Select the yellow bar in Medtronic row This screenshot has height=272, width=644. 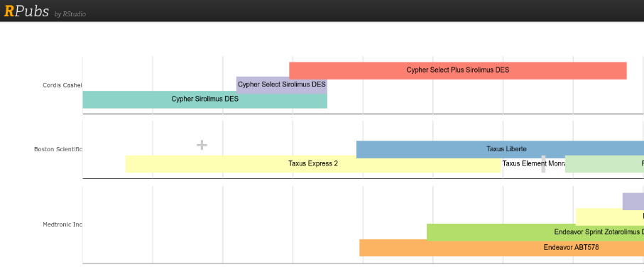(x=609, y=217)
